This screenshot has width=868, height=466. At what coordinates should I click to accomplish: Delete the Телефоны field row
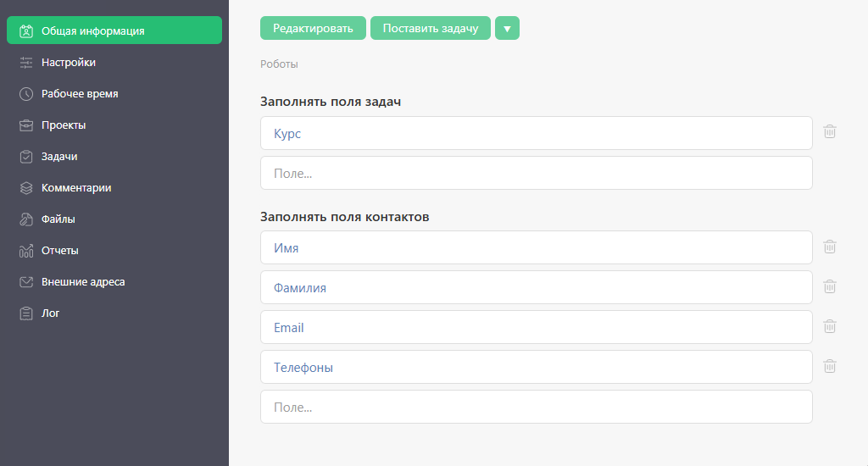[830, 366]
